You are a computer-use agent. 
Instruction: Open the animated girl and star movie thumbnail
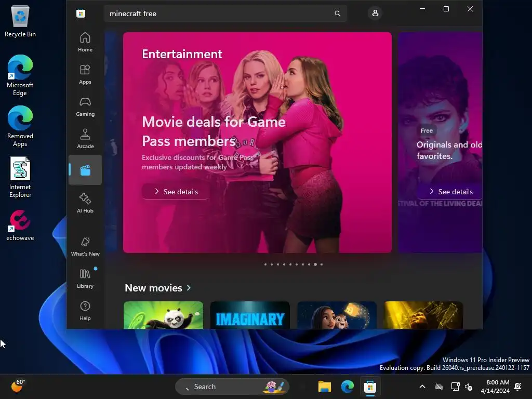coord(337,315)
